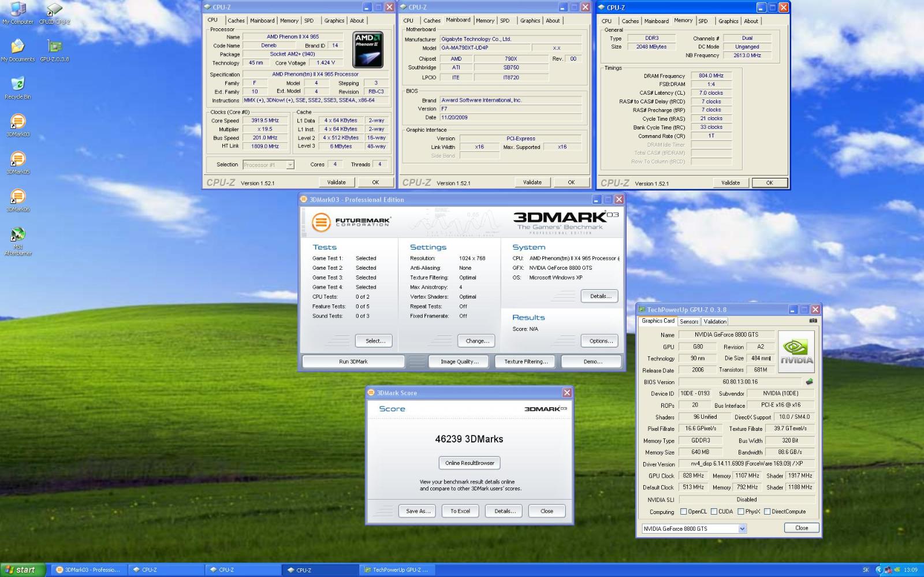
Task: Click system tray clock 13:09
Action: click(x=911, y=569)
